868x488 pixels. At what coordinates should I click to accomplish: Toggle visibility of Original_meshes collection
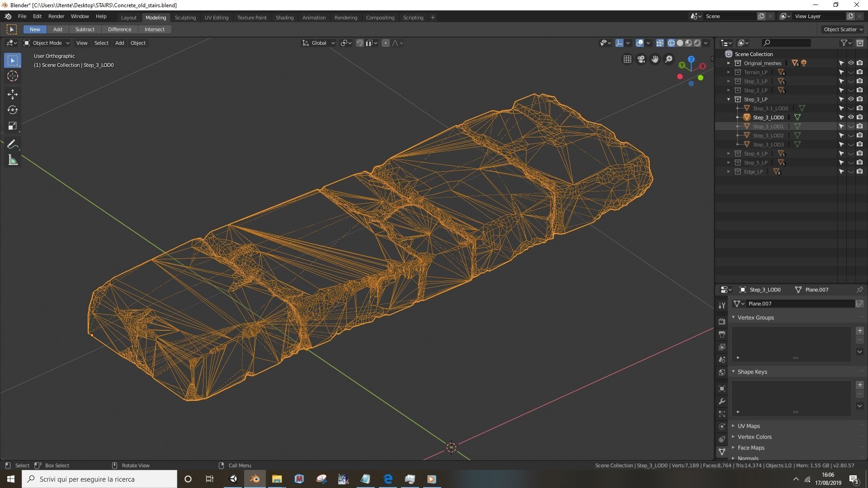pos(850,63)
